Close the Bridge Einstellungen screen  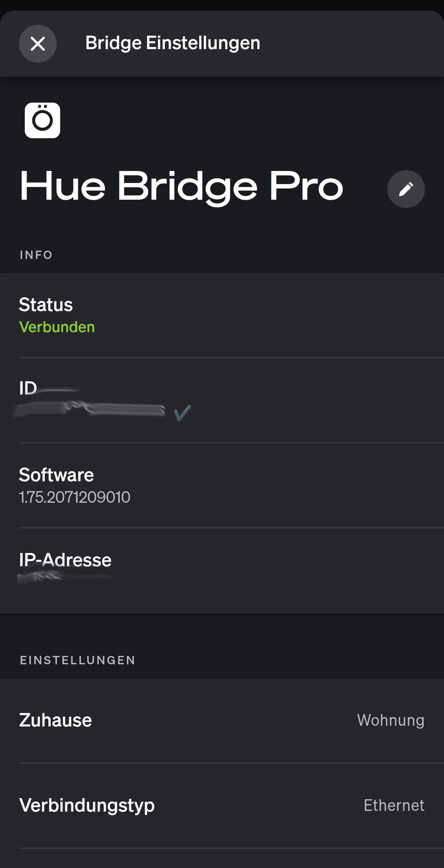[37, 44]
